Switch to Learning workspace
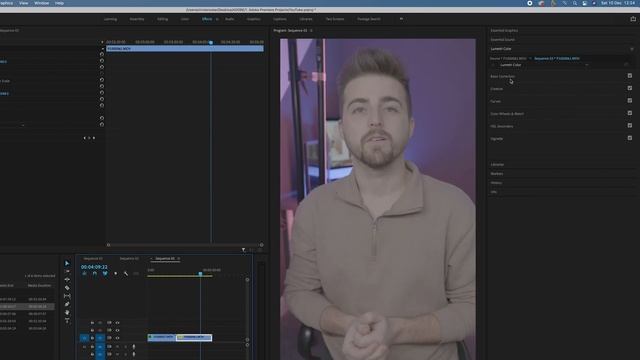 coord(110,19)
